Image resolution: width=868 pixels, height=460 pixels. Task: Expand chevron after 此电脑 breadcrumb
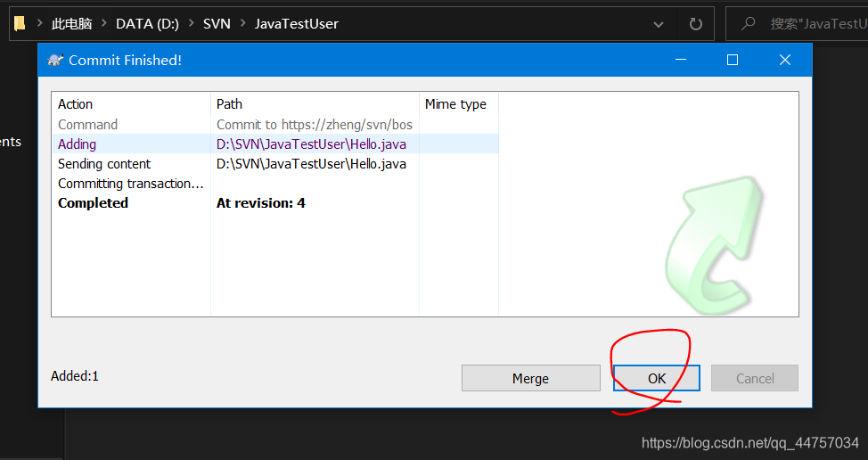pos(103,23)
